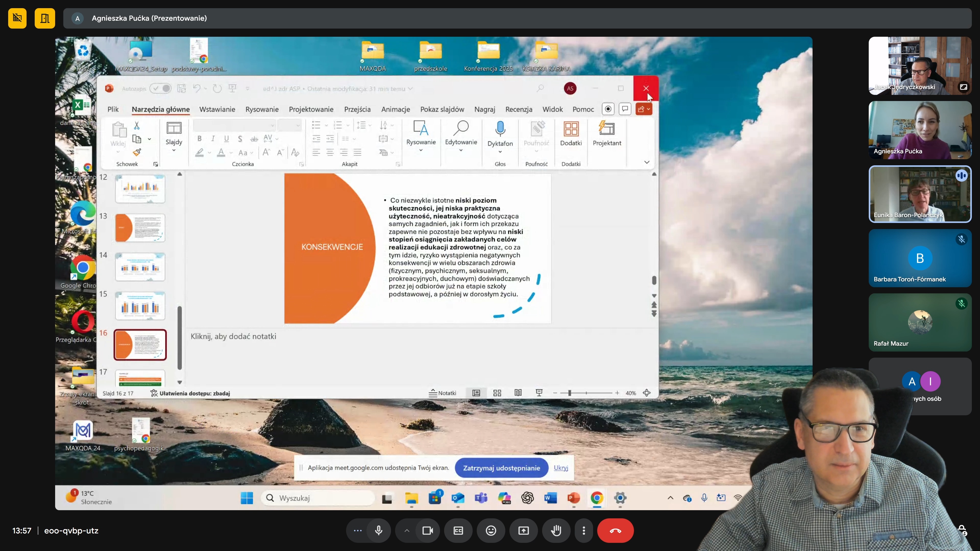
Task: Click Zatrzymaj udostępnianie button
Action: click(x=501, y=468)
